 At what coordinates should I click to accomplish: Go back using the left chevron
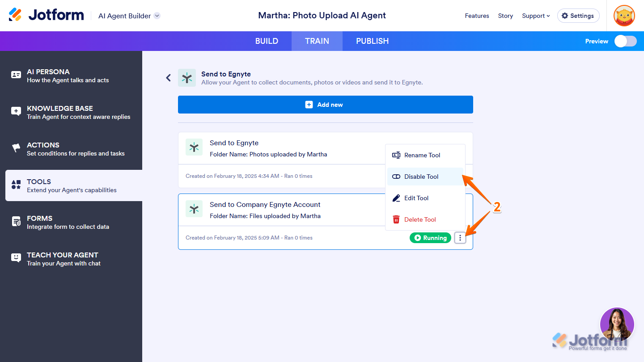tap(169, 78)
